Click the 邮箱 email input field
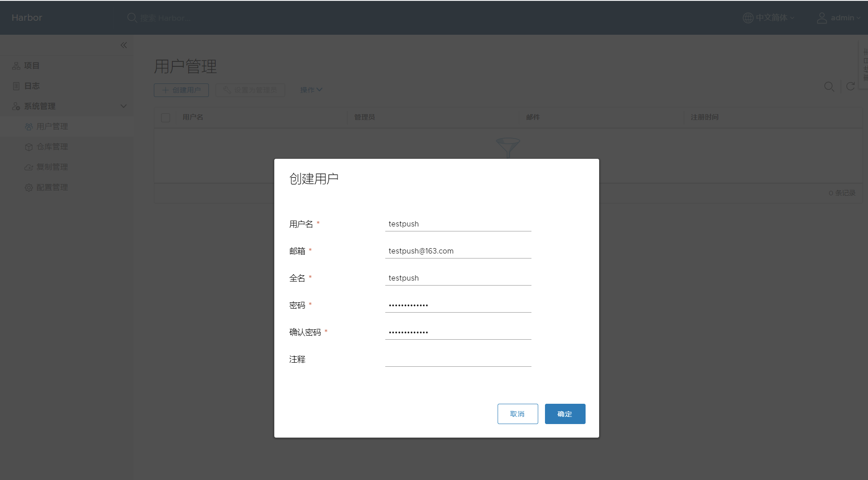The image size is (868, 480). pyautogui.click(x=458, y=251)
